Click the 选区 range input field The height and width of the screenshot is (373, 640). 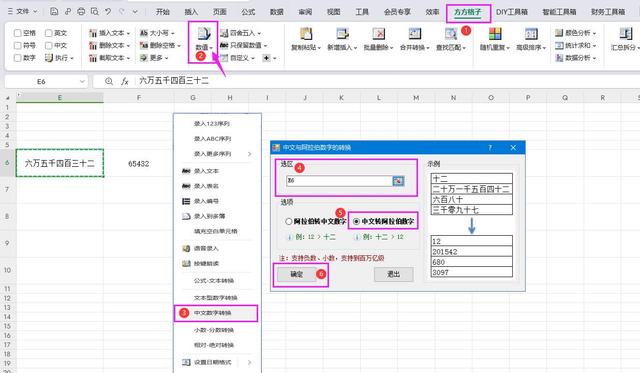click(x=339, y=181)
